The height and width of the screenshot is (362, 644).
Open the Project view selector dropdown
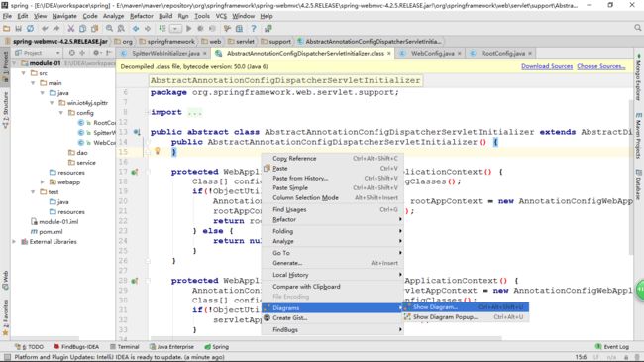click(38, 53)
